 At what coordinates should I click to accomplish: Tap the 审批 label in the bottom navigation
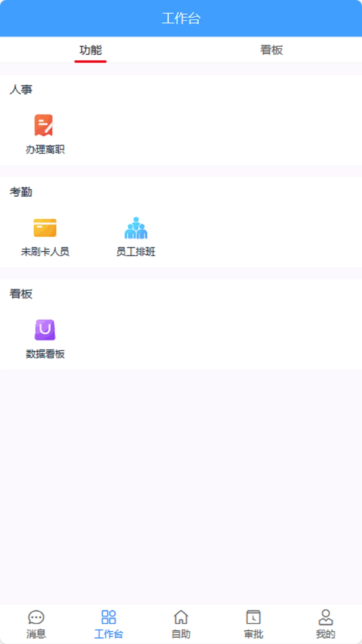(x=253, y=634)
